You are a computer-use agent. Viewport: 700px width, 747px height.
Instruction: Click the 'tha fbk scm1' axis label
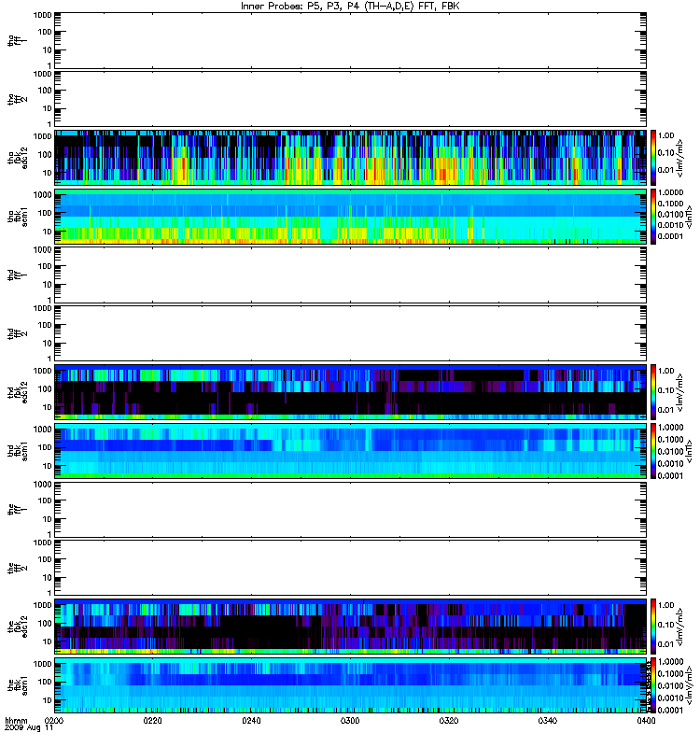(18, 217)
